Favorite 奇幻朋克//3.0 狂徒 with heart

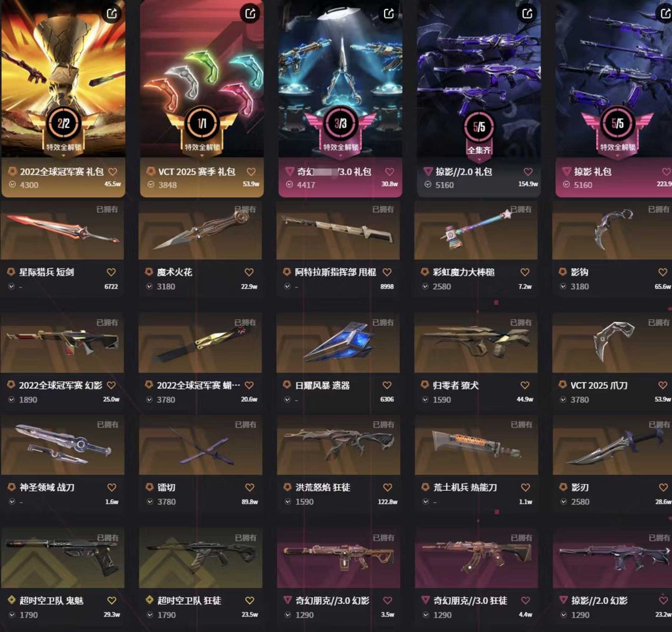pyautogui.click(x=525, y=600)
